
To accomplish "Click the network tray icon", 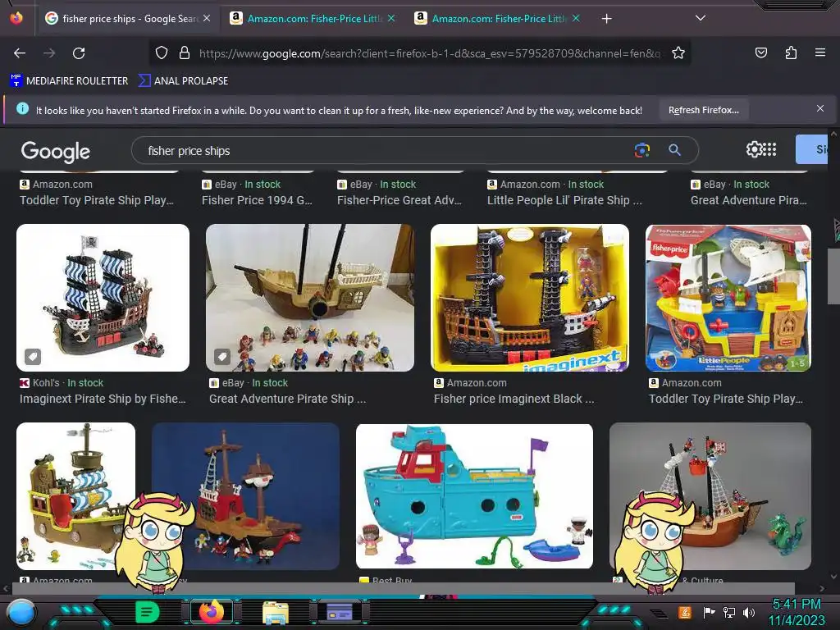I will [x=728, y=612].
